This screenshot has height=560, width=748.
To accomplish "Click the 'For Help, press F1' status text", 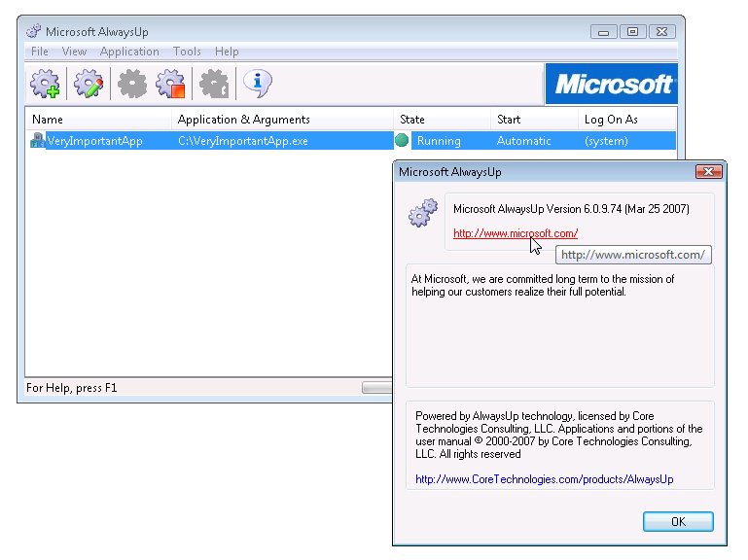I will 72,388.
